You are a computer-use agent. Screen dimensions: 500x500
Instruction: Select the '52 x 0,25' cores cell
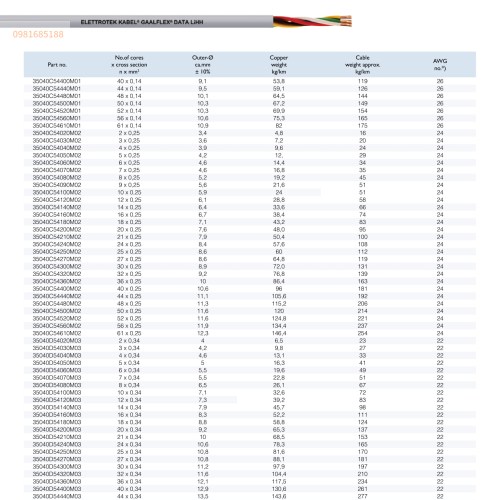point(129,318)
